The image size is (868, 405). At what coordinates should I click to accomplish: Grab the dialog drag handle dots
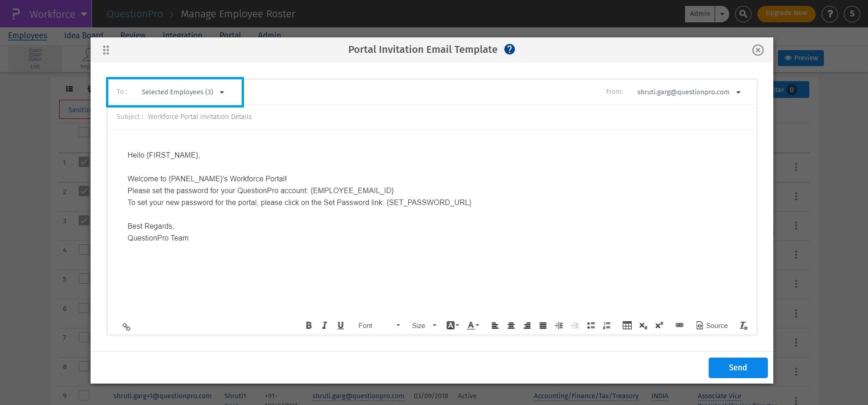coord(106,50)
